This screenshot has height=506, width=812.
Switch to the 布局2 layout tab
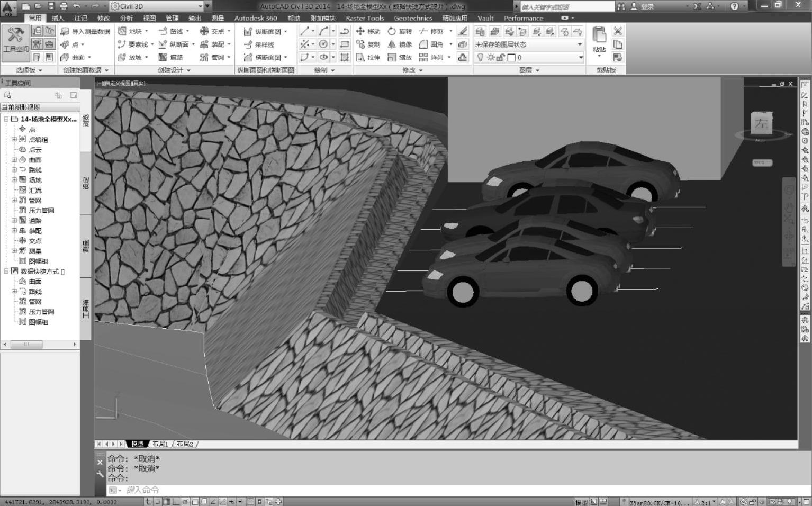185,444
